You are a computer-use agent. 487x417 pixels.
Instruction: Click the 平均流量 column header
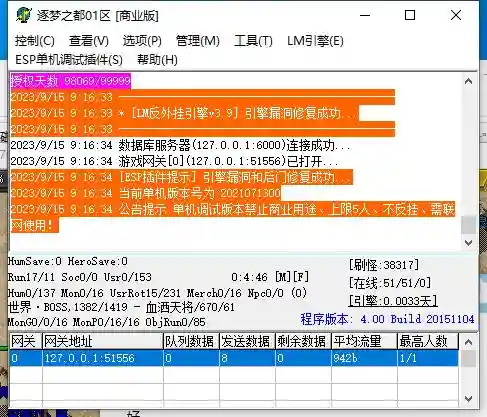(364, 341)
